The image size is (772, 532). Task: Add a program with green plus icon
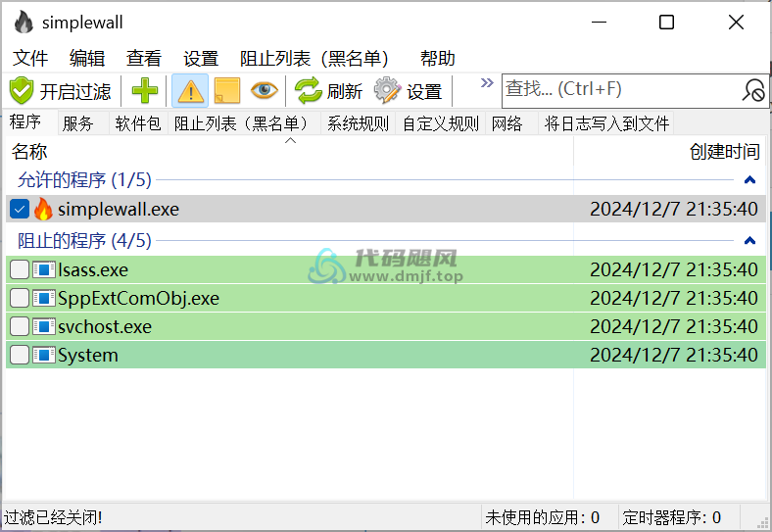pos(145,91)
